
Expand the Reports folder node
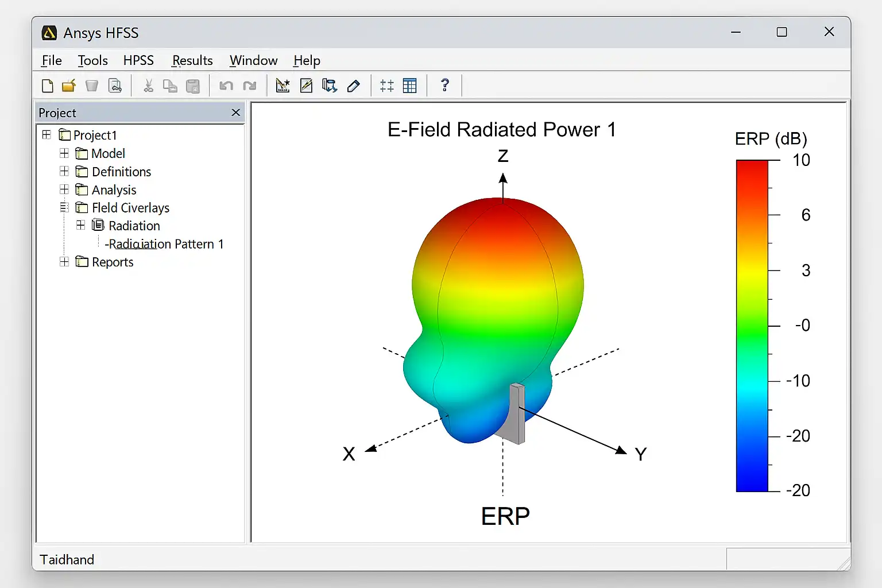[64, 262]
